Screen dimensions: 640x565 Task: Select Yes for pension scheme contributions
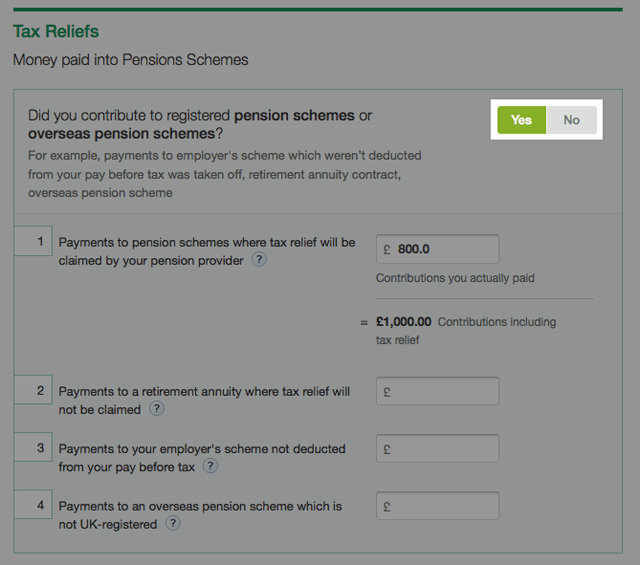coord(521,120)
